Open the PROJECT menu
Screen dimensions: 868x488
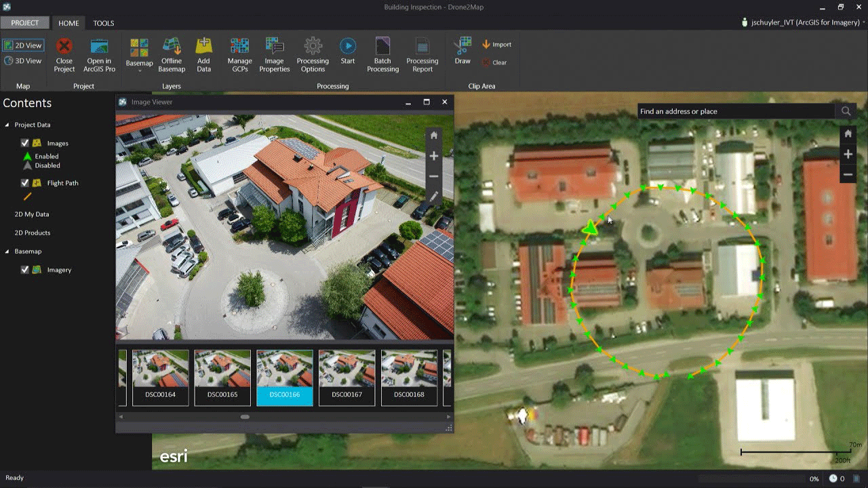[24, 22]
